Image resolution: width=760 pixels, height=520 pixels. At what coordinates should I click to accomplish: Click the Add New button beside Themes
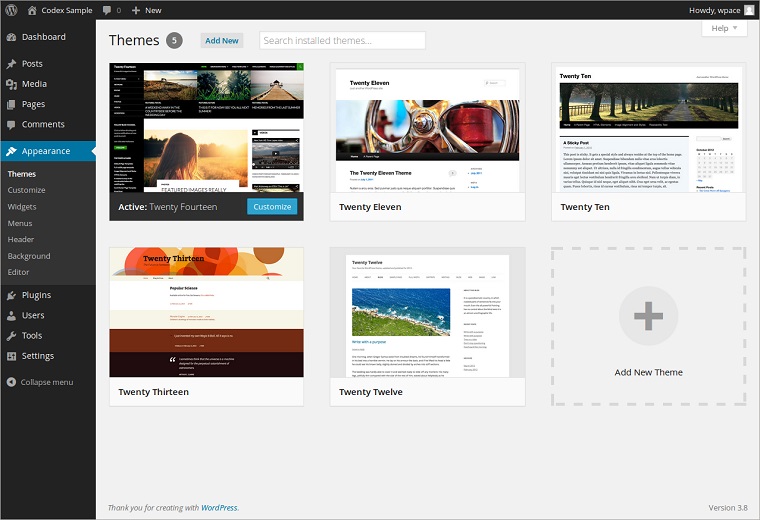222,40
